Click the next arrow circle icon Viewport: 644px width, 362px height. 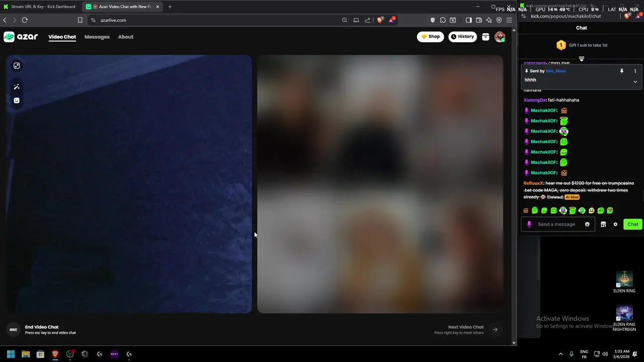tap(495, 330)
